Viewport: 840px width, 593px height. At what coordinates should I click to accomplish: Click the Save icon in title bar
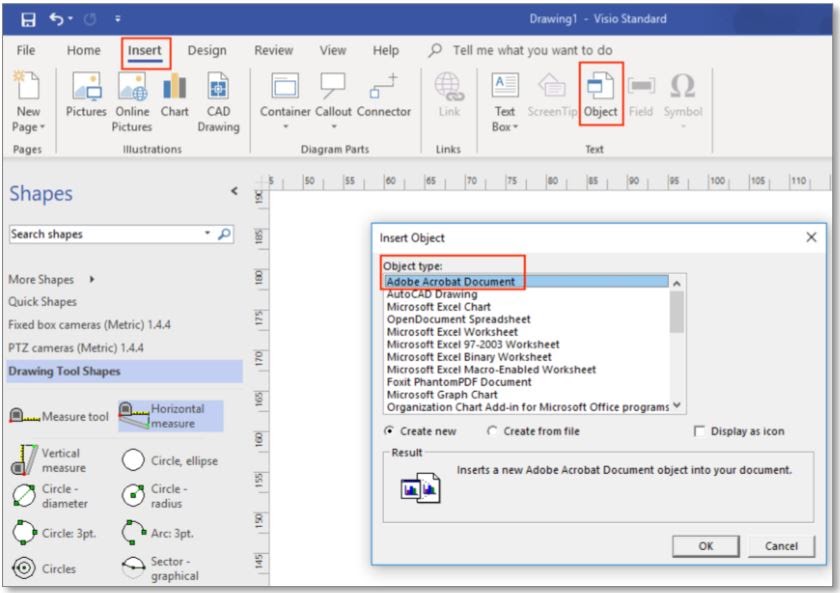tap(28, 20)
